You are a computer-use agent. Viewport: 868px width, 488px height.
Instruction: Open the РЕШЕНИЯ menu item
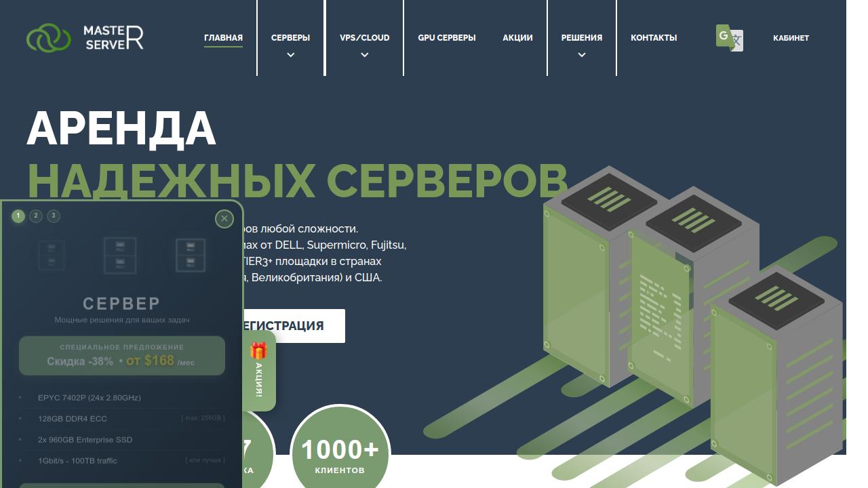pos(582,38)
